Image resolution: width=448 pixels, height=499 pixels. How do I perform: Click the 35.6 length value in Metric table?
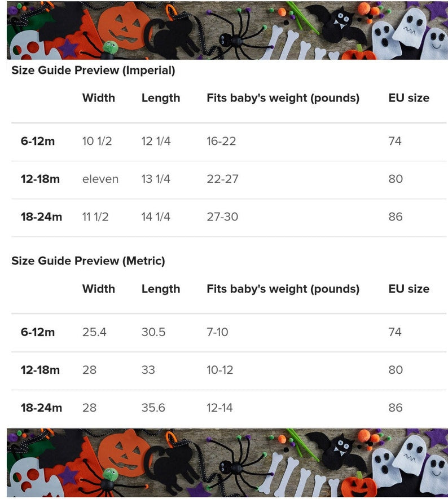pyautogui.click(x=153, y=408)
